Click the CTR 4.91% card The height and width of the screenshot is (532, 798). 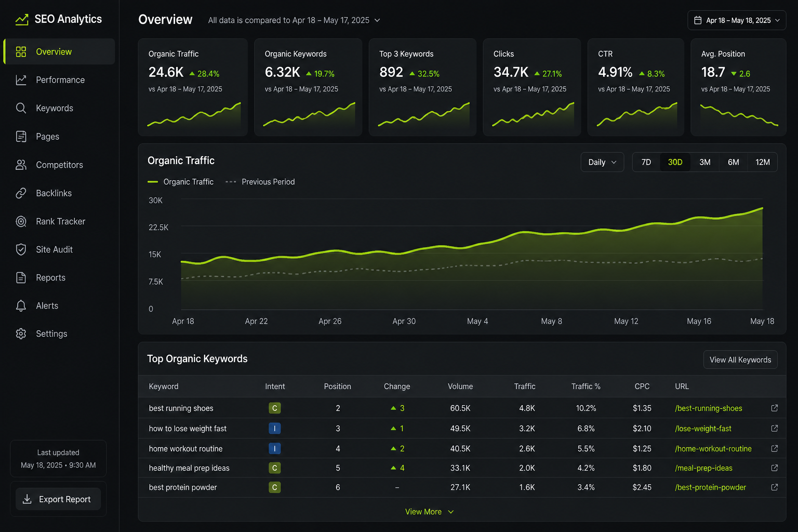[x=636, y=87]
